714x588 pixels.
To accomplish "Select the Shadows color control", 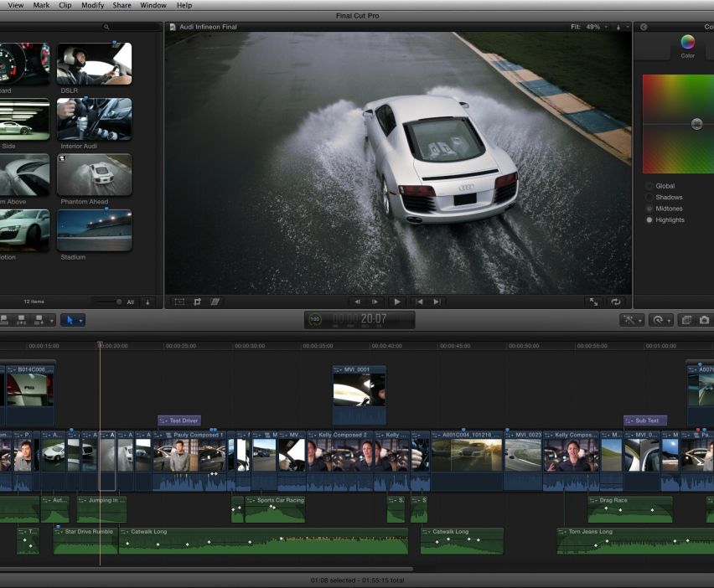I will [x=649, y=198].
